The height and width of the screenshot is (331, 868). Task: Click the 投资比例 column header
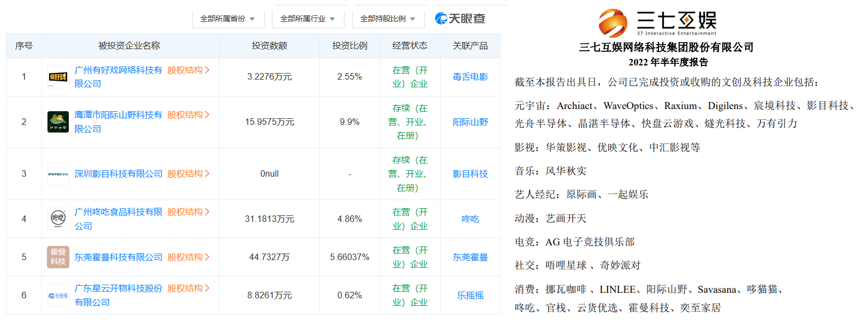349,46
